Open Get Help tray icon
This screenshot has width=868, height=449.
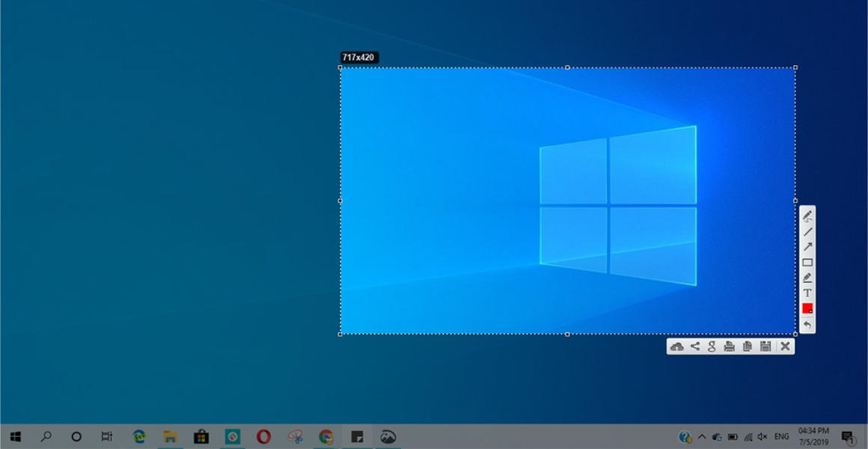point(685,437)
